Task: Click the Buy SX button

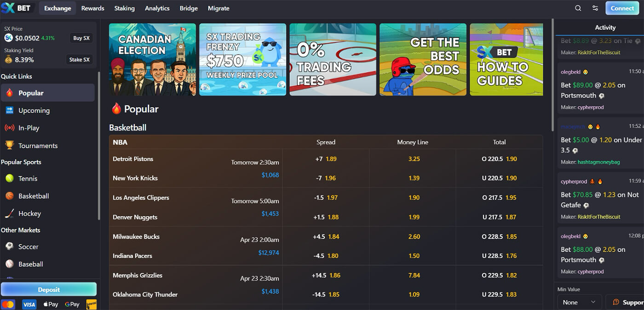Action: [81, 38]
